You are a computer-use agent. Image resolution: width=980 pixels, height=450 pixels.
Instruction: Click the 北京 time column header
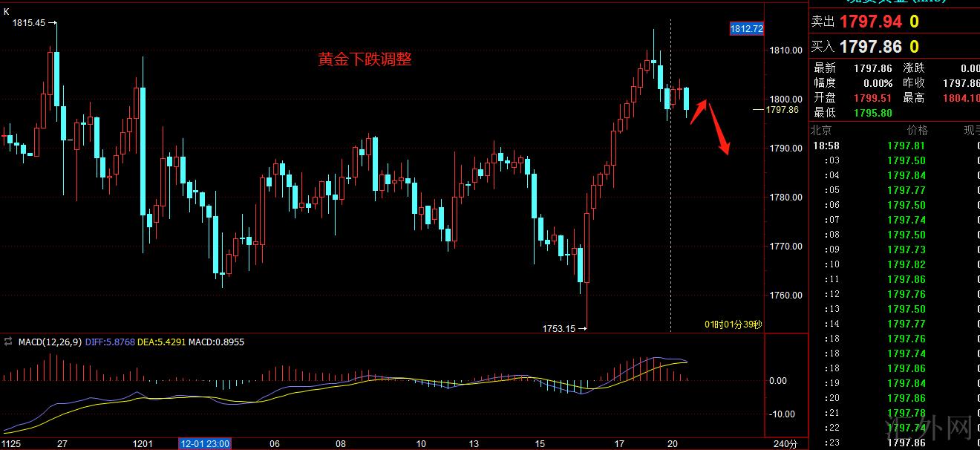coord(820,130)
